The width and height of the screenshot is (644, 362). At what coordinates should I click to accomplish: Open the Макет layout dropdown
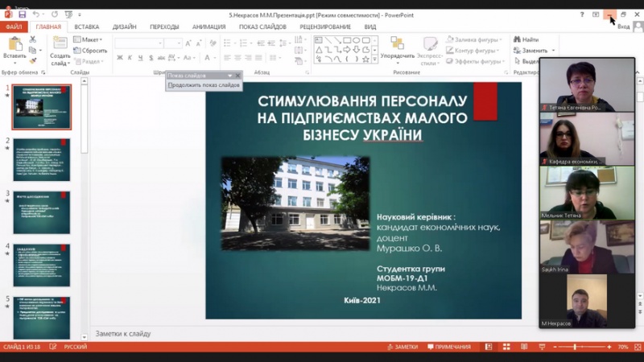[x=90, y=39]
